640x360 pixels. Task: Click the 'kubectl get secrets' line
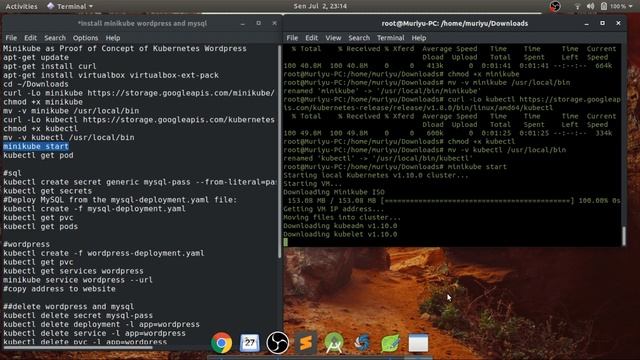[x=47, y=191]
